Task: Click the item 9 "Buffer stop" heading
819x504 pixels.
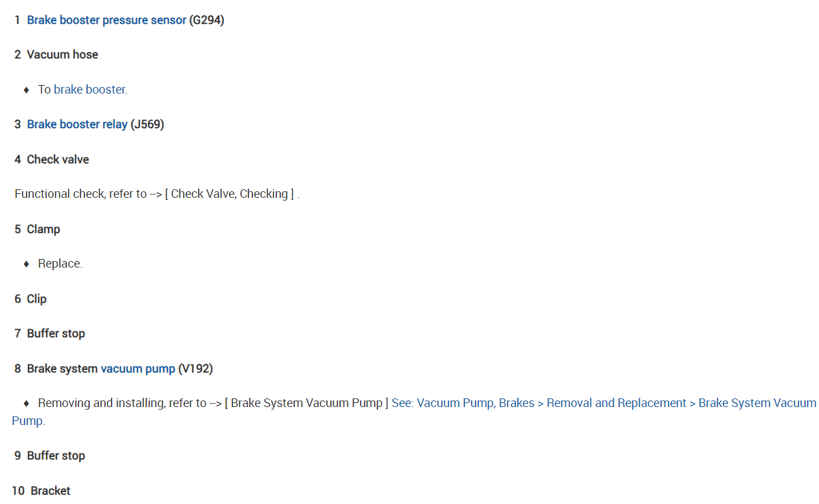Action: coord(56,456)
